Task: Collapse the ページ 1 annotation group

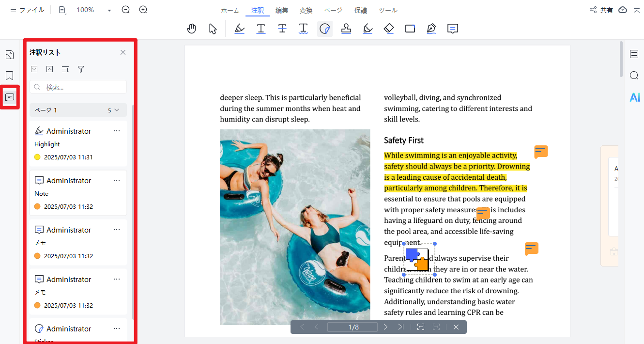Action: tap(117, 110)
